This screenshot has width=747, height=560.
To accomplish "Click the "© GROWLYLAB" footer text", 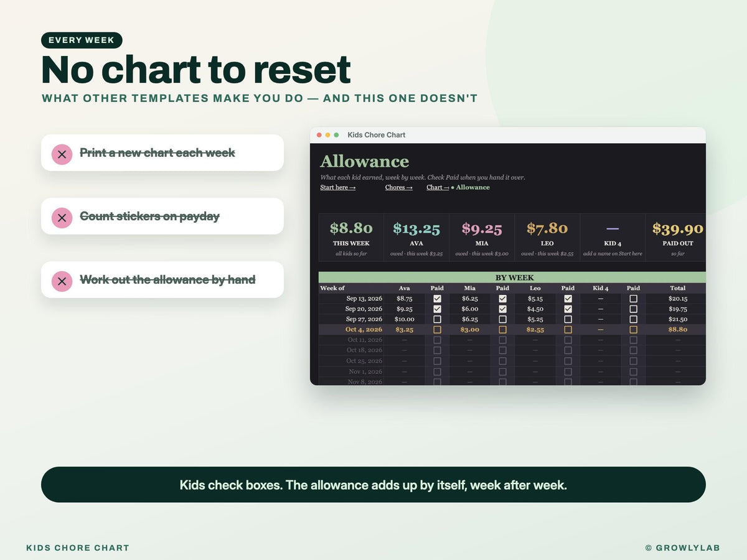I will tap(683, 548).
